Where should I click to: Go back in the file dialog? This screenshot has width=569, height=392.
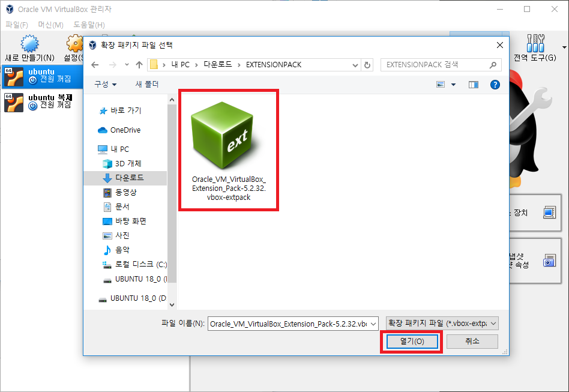click(x=95, y=65)
